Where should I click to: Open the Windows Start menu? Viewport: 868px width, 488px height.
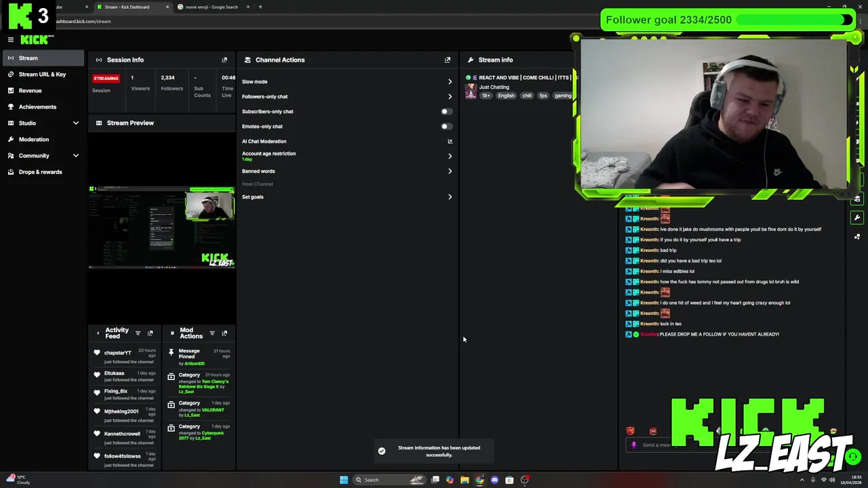[x=344, y=480]
